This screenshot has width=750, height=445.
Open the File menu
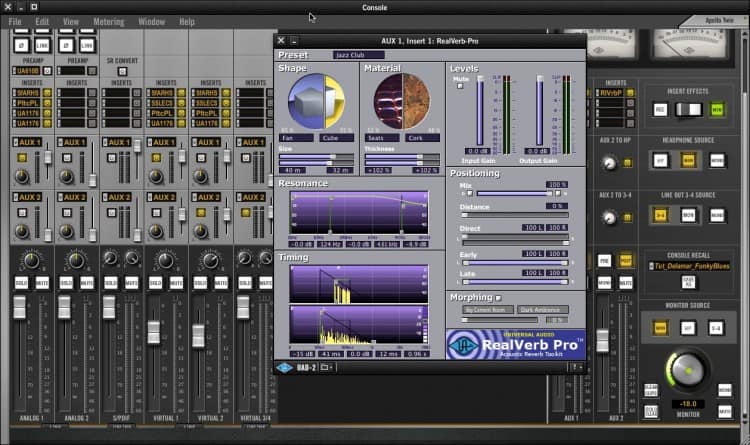pos(15,22)
